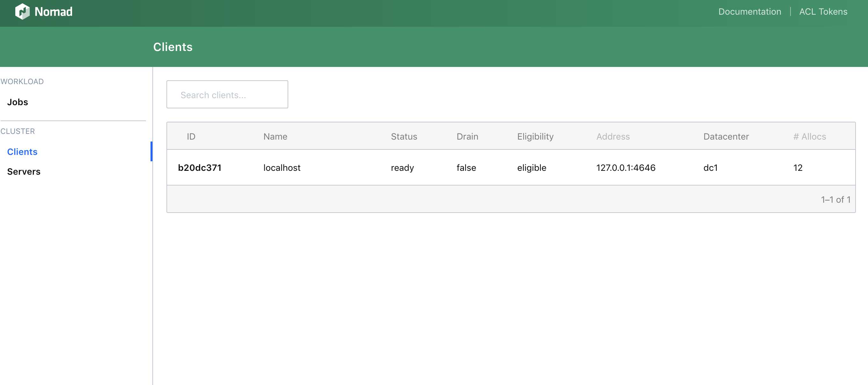Click the WORKLOAD section label

(22, 82)
